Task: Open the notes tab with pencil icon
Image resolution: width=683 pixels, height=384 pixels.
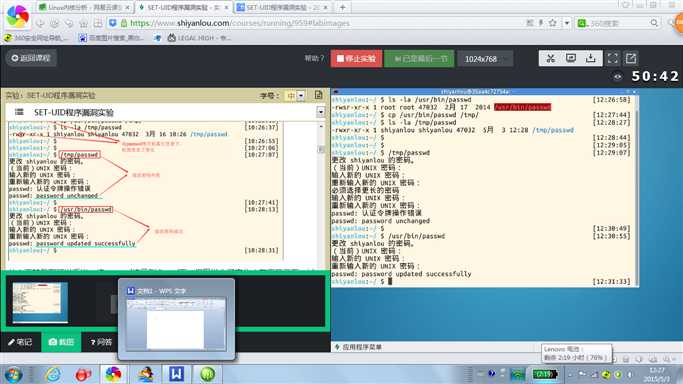Action: coord(20,342)
